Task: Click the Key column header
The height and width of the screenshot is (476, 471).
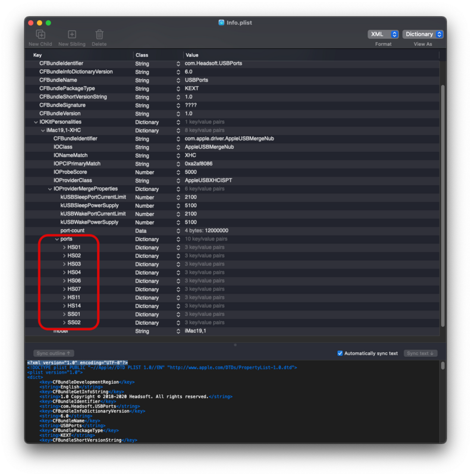Action: tap(37, 55)
